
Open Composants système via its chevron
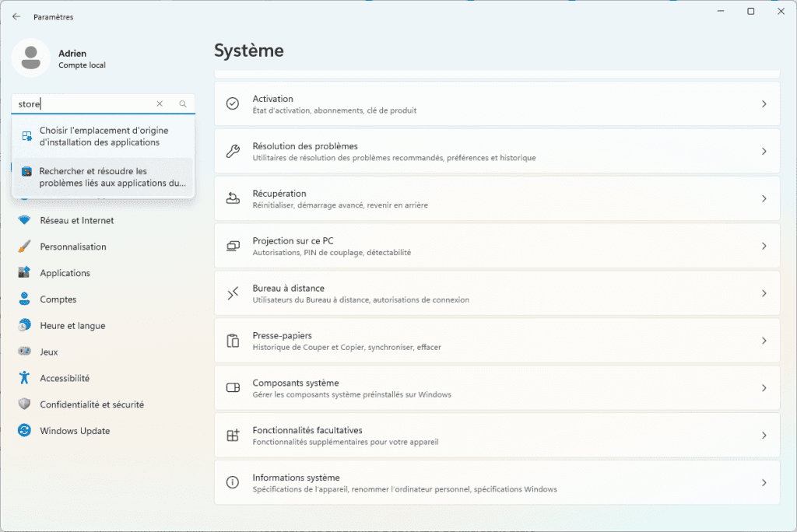click(x=764, y=387)
